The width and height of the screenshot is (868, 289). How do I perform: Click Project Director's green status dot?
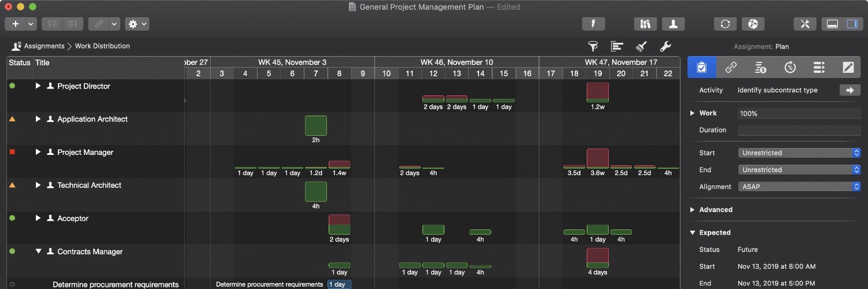pos(12,86)
